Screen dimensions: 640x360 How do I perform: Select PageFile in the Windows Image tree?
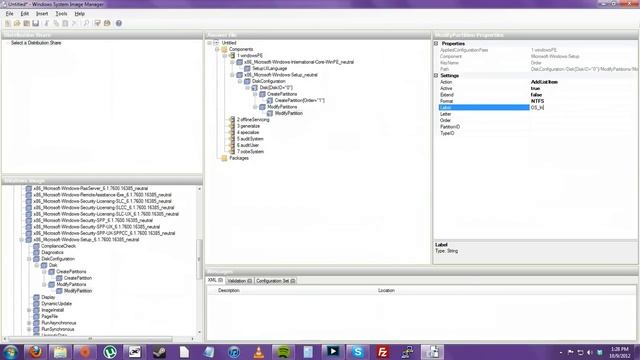[x=49, y=317]
